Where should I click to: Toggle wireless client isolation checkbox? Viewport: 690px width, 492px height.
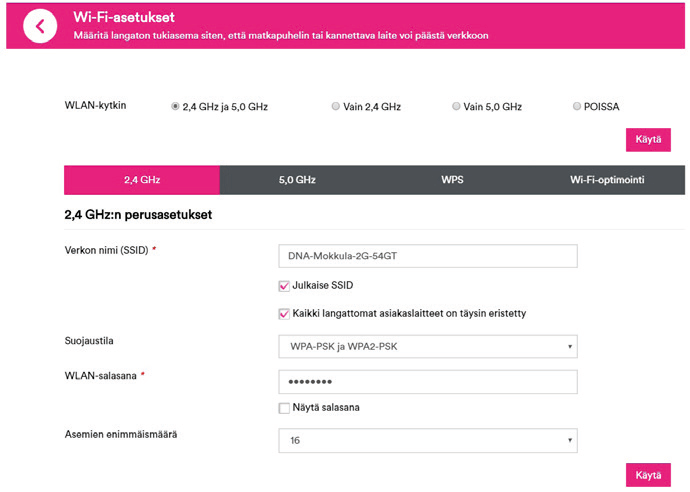284,313
